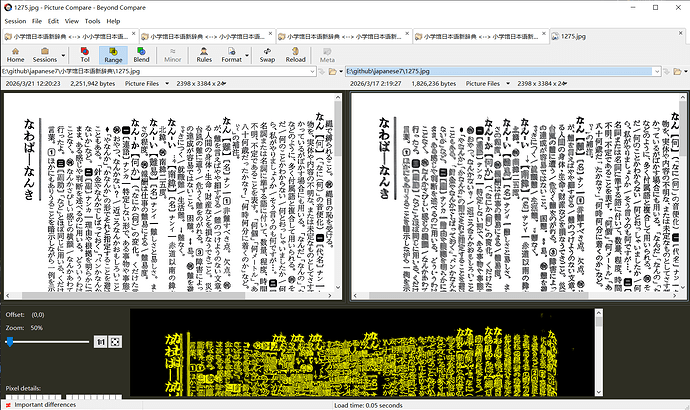690x410 pixels.
Task: Expand the left file path dropdown
Action: point(312,71)
